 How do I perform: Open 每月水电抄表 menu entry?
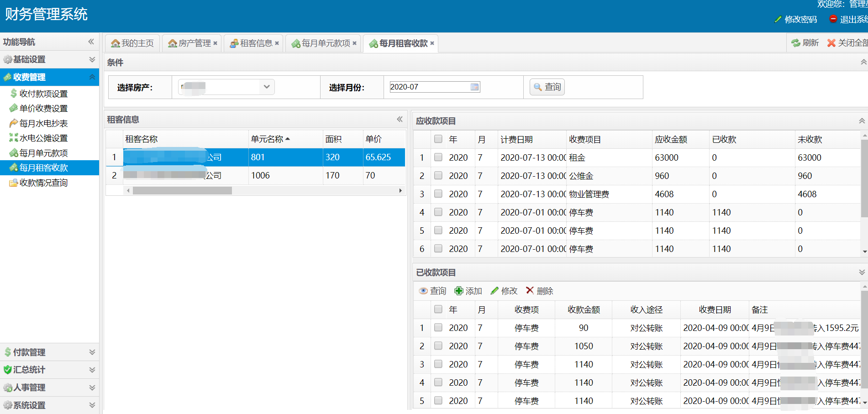[39, 123]
